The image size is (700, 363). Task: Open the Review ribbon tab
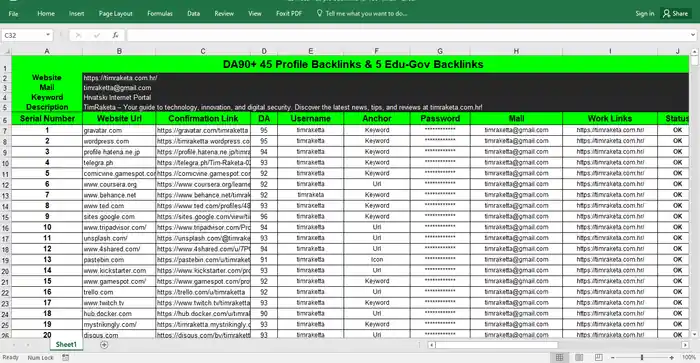click(224, 13)
